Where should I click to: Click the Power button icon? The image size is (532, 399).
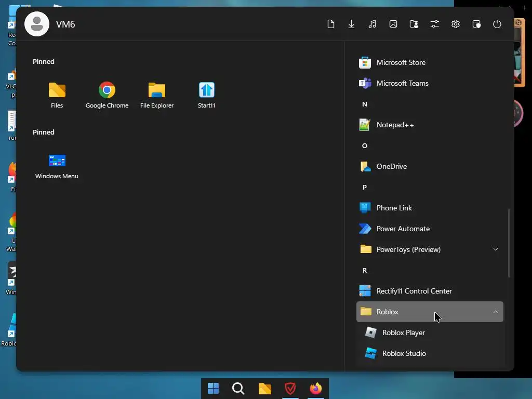tap(497, 24)
